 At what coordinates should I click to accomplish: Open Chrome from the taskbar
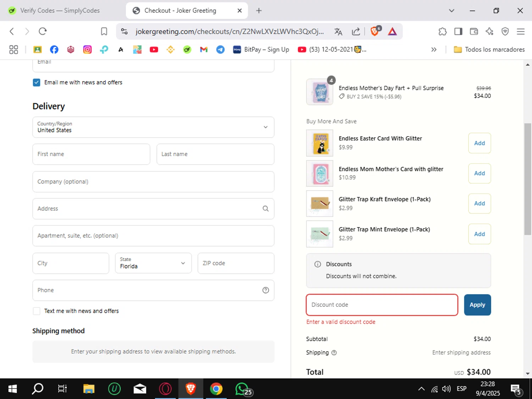pos(216,389)
